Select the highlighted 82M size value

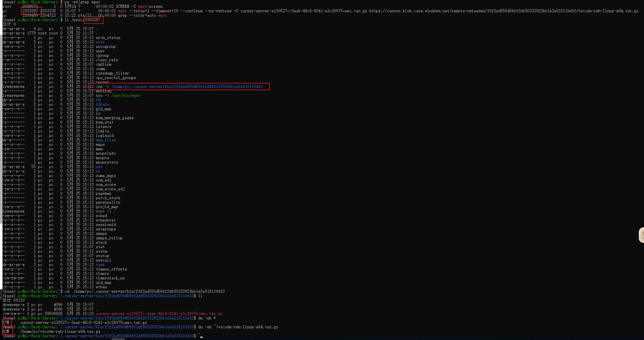[6, 331]
